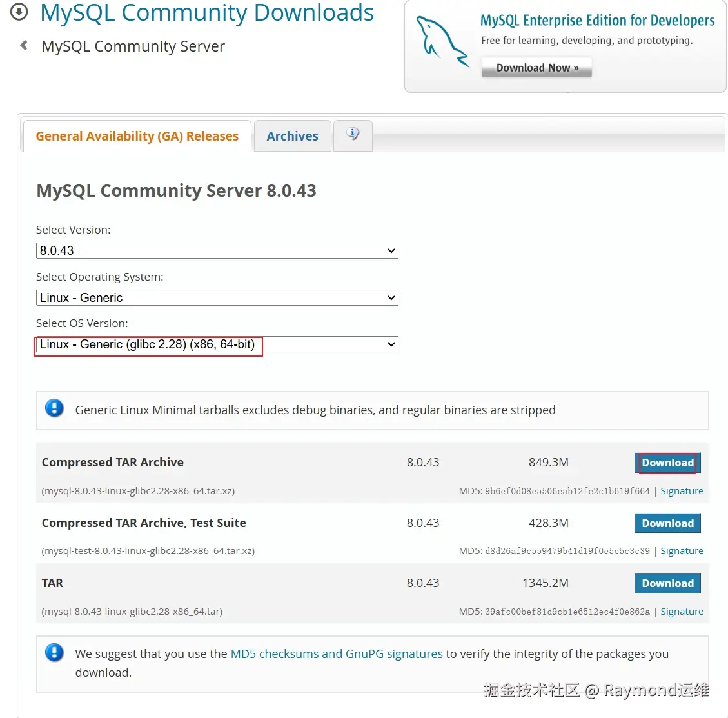This screenshot has height=718, width=728.
Task: Click 'Free for learning, developing, and prototyping.' text
Action: [587, 41]
